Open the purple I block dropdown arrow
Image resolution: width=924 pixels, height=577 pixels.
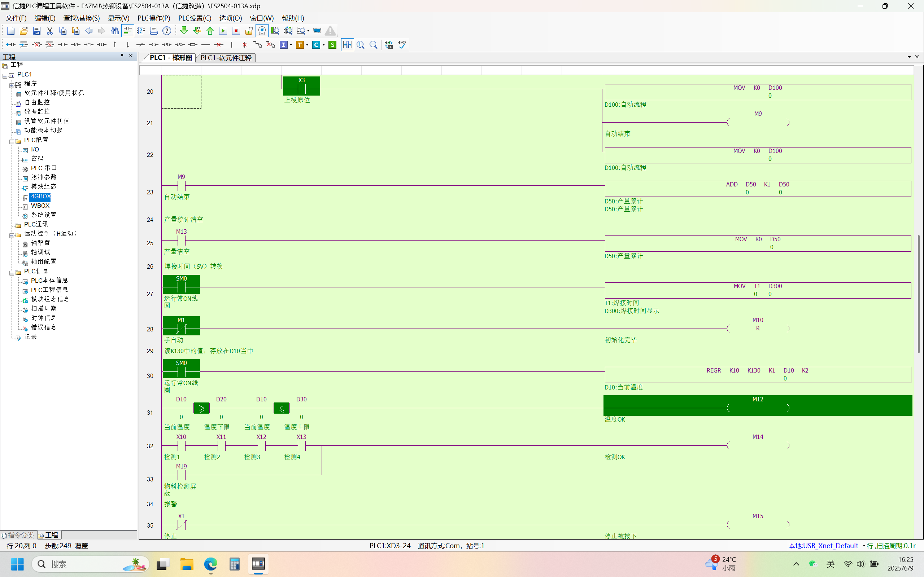click(x=291, y=45)
